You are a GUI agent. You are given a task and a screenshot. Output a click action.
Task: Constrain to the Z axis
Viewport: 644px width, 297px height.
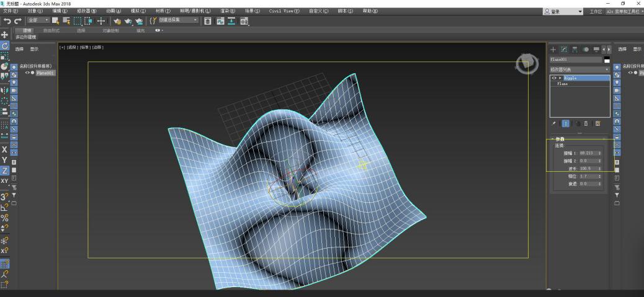[x=4, y=171]
